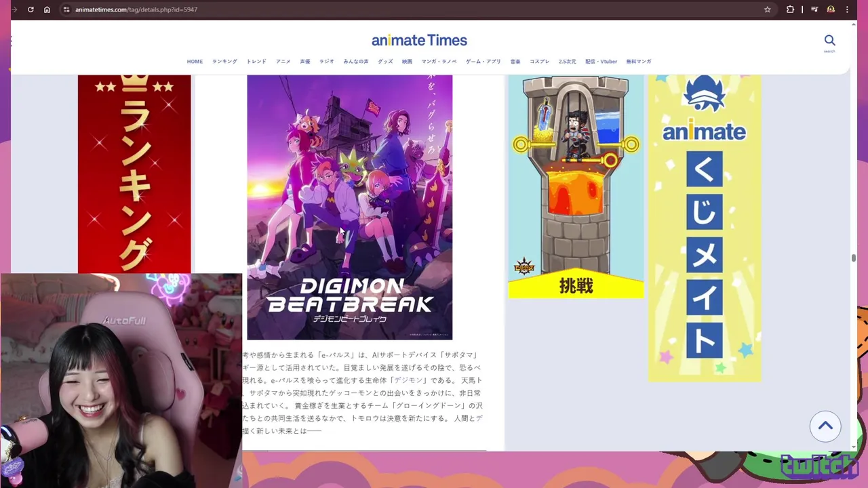Click the forward navigation arrow

coord(14,9)
